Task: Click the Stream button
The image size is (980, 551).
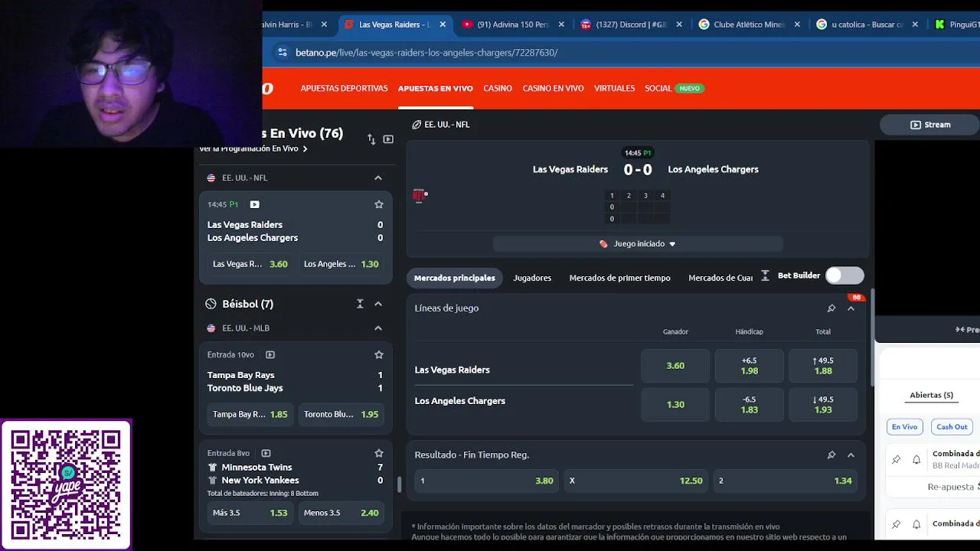Action: tap(930, 125)
